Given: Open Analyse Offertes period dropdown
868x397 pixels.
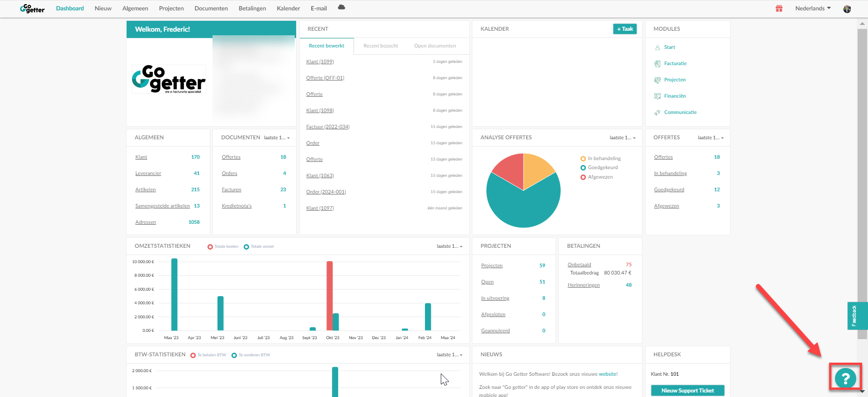Looking at the screenshot, I should coord(623,137).
